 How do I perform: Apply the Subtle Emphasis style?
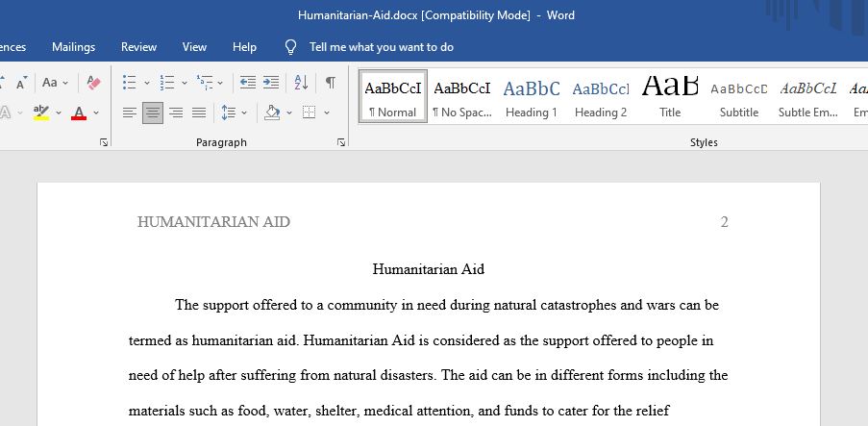808,96
